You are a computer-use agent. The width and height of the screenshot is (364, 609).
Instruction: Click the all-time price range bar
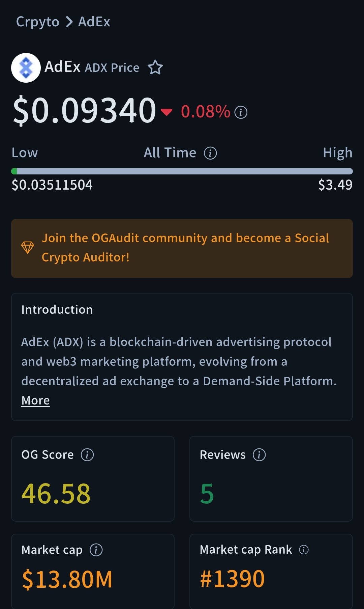(182, 171)
